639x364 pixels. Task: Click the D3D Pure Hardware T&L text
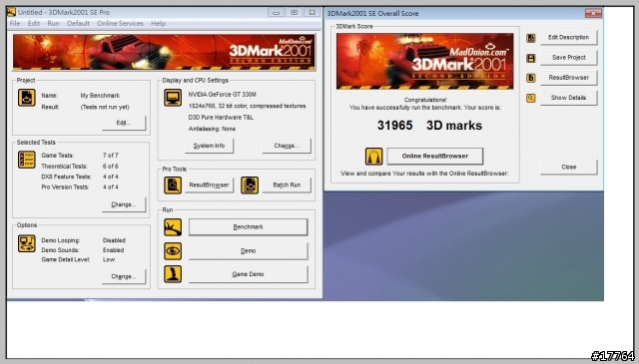221,118
